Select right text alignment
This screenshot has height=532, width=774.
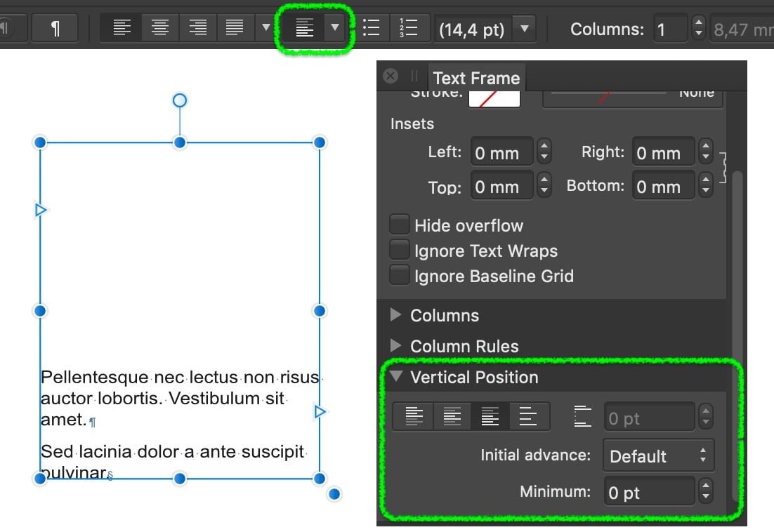197,28
